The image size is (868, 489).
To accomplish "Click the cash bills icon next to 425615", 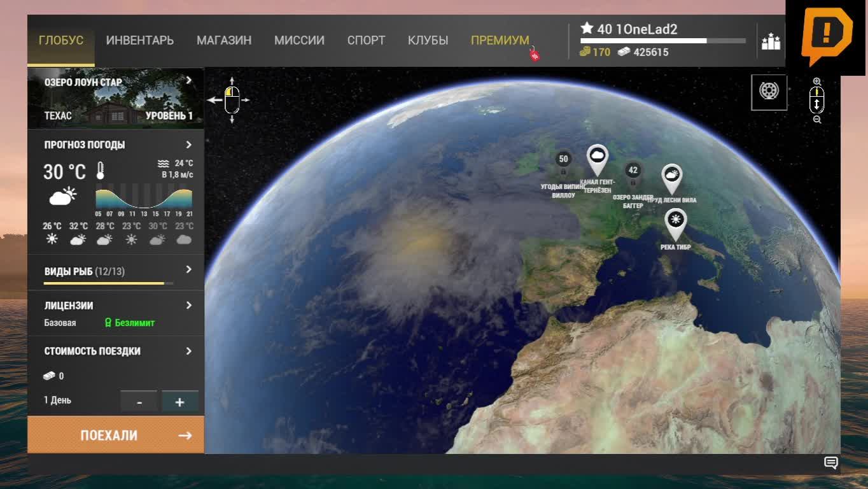I will click(x=624, y=52).
